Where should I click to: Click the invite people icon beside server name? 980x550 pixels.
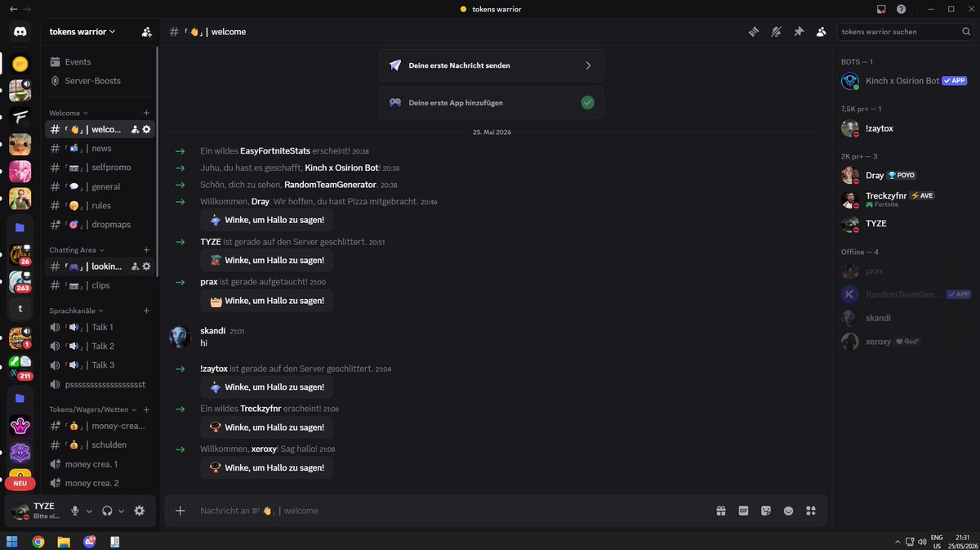[146, 32]
